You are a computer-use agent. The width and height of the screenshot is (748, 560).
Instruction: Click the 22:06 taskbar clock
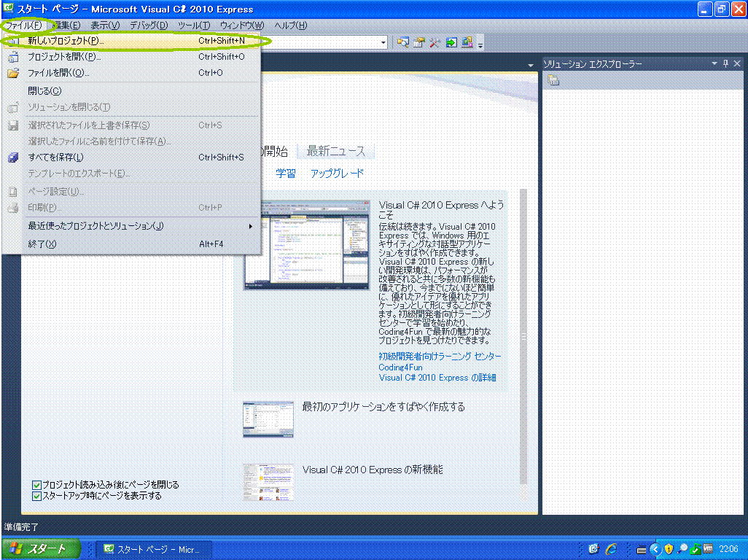[x=728, y=550]
